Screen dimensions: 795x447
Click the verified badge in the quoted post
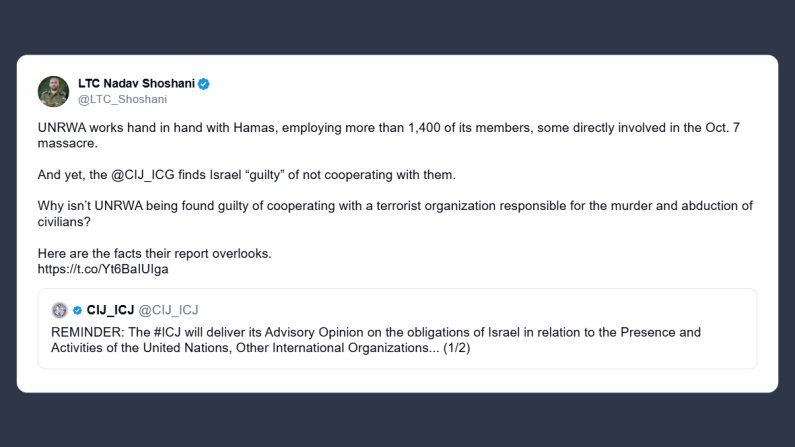pyautogui.click(x=78, y=310)
